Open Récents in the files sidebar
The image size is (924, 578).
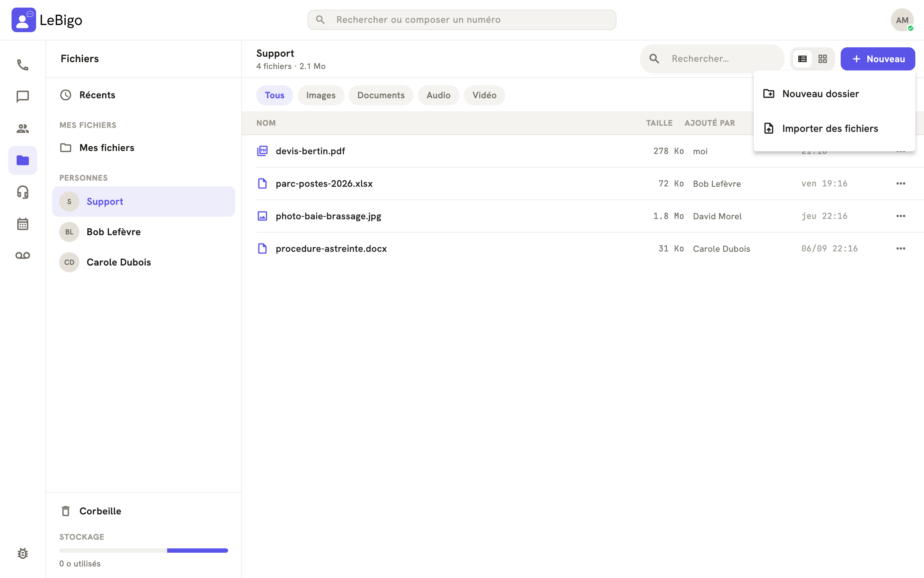[144, 95]
